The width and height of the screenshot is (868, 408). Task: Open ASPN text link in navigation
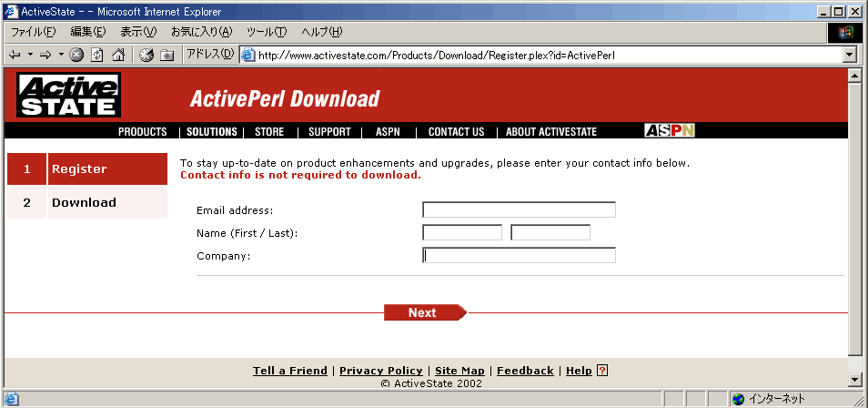click(388, 132)
